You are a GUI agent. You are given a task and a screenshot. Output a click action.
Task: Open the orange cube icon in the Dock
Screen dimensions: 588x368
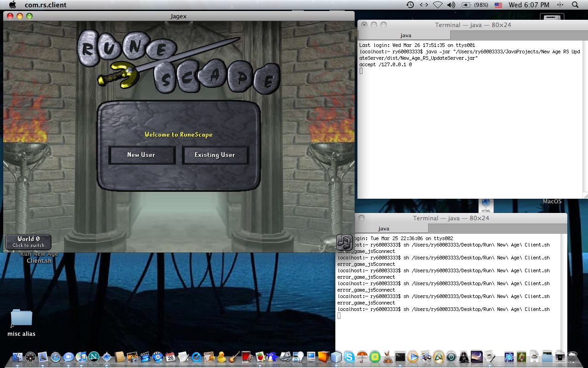[x=324, y=356]
